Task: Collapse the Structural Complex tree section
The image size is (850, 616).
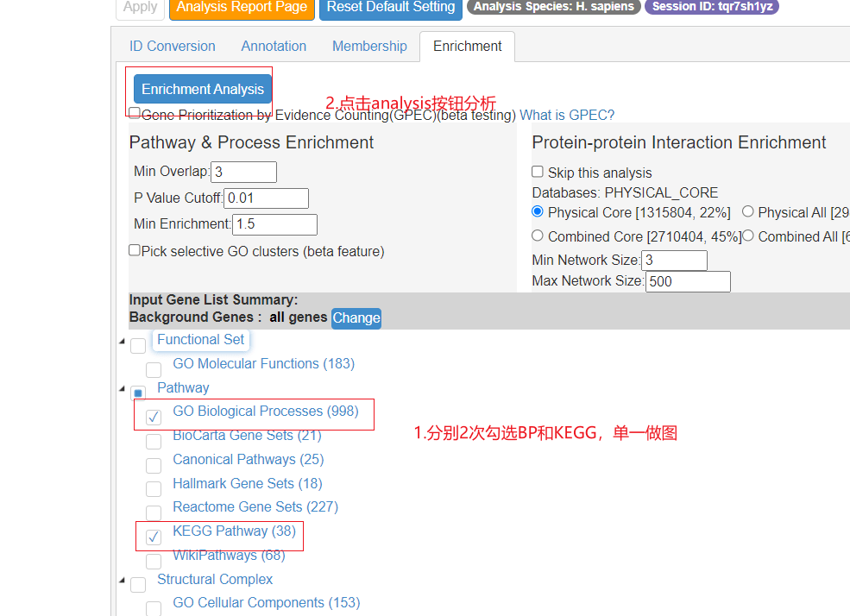Action: click(x=122, y=581)
